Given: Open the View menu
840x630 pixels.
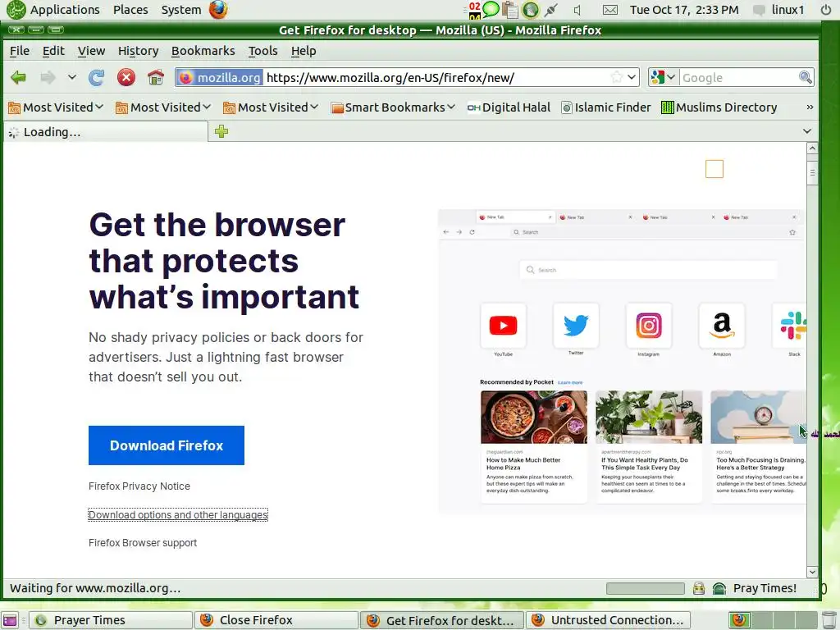Looking at the screenshot, I should [91, 51].
